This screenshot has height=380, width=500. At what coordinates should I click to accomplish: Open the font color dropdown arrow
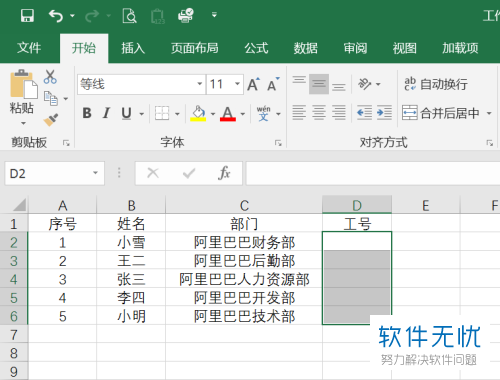pyautogui.click(x=243, y=114)
